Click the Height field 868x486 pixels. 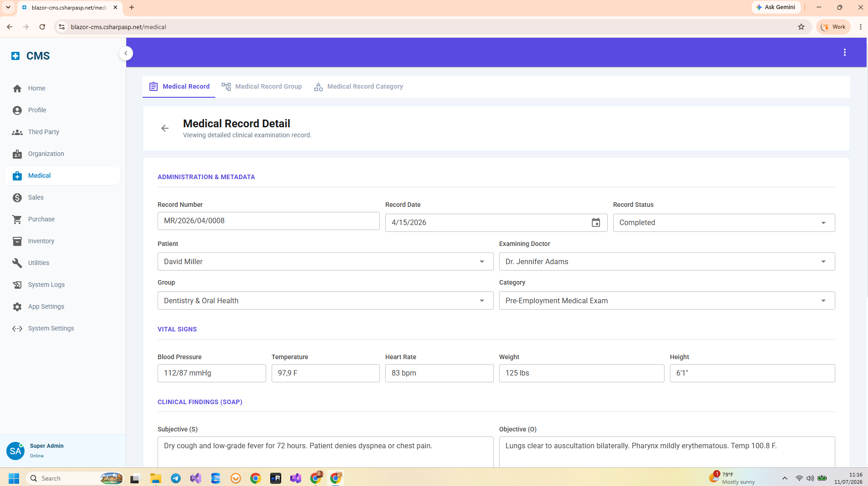pyautogui.click(x=752, y=373)
